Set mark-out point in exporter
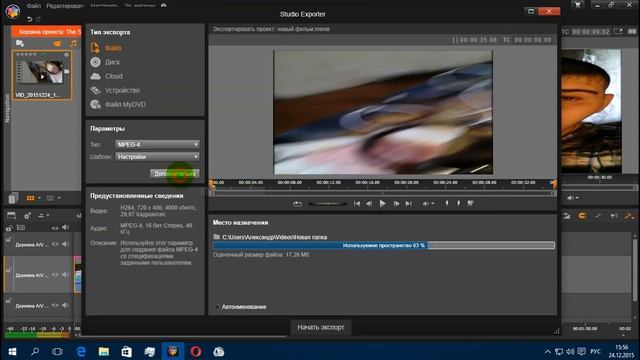The image size is (640, 360). click(459, 203)
